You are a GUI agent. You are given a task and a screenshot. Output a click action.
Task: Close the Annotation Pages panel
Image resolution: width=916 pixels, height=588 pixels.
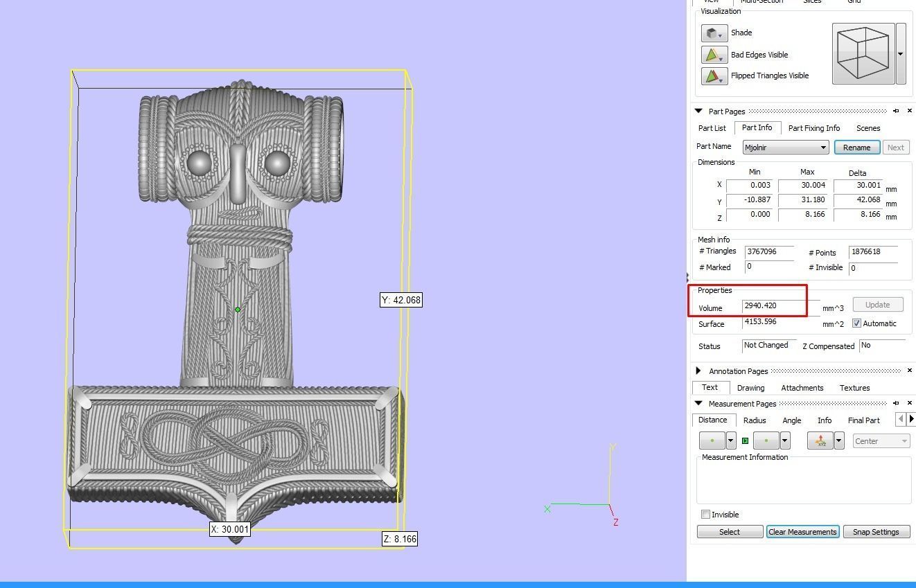coord(910,371)
